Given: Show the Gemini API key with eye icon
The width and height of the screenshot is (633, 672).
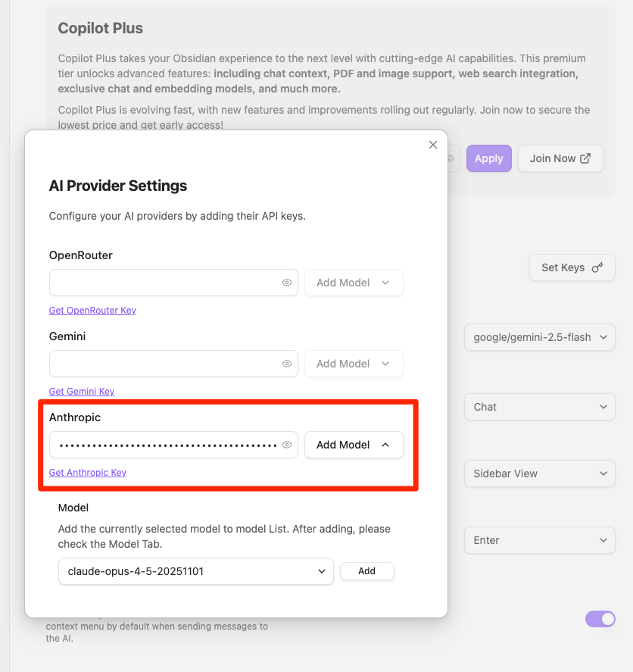Looking at the screenshot, I should (x=287, y=364).
